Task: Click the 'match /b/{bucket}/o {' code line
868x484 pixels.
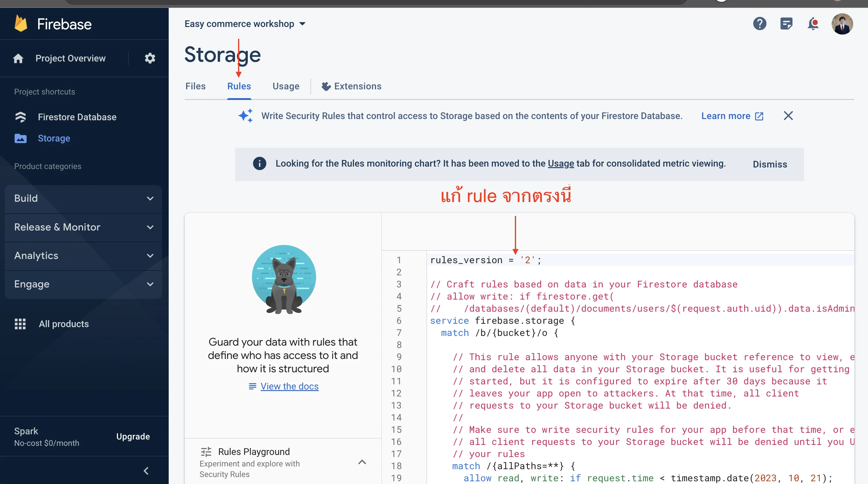Action: (x=499, y=333)
